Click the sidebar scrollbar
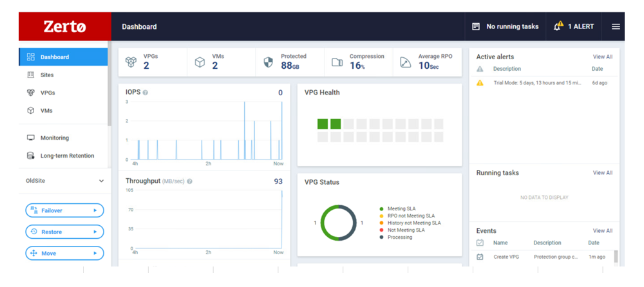Image resolution: width=644 pixels, height=287 pixels. 109,84
